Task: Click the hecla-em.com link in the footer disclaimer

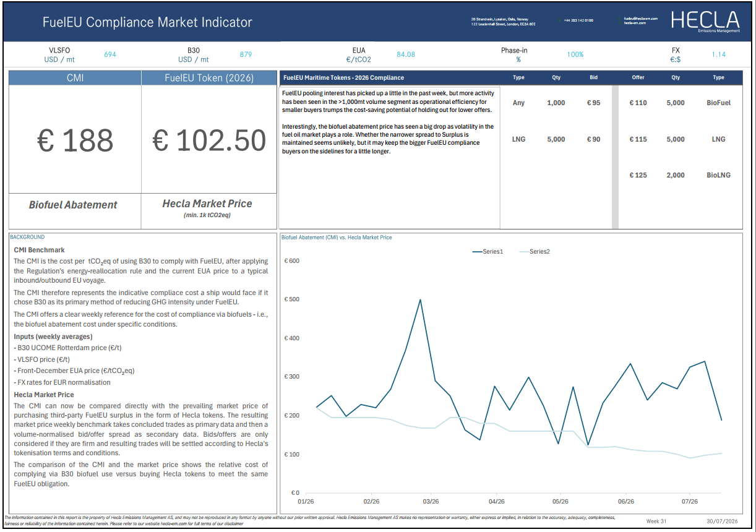Action: (174, 523)
